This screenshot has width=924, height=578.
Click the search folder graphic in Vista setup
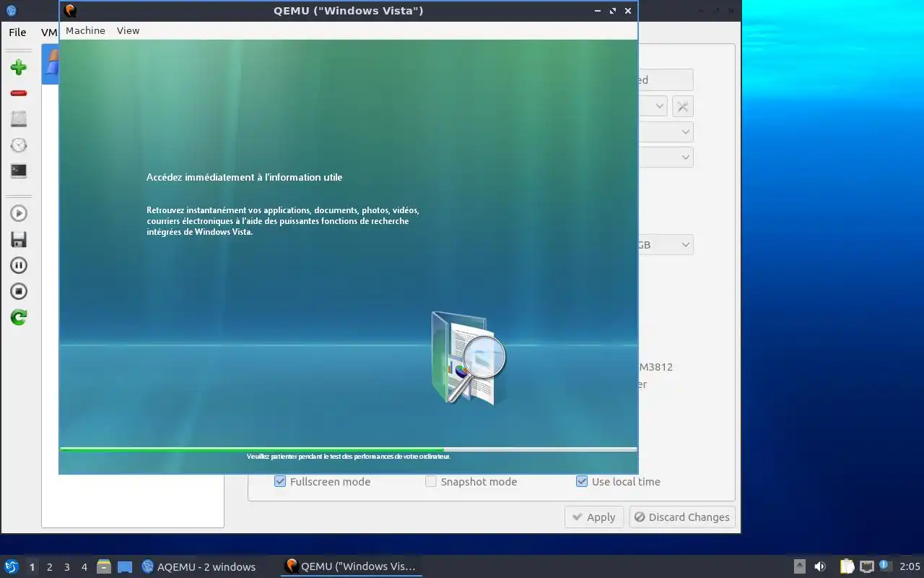468,358
